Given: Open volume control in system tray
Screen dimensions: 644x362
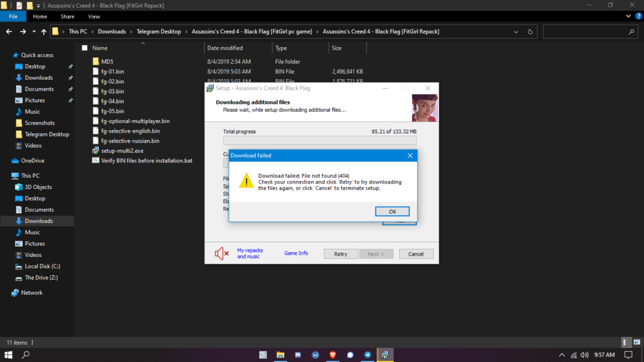Looking at the screenshot, I should tap(584, 355).
